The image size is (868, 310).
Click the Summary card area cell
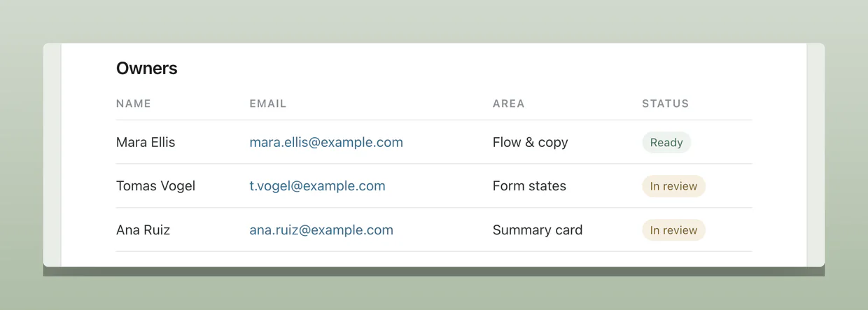click(x=538, y=230)
